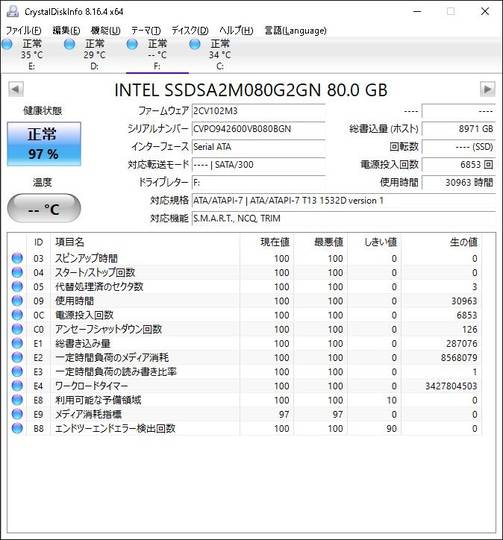
Task: Click the next disk arrow icon
Action: coord(488,89)
